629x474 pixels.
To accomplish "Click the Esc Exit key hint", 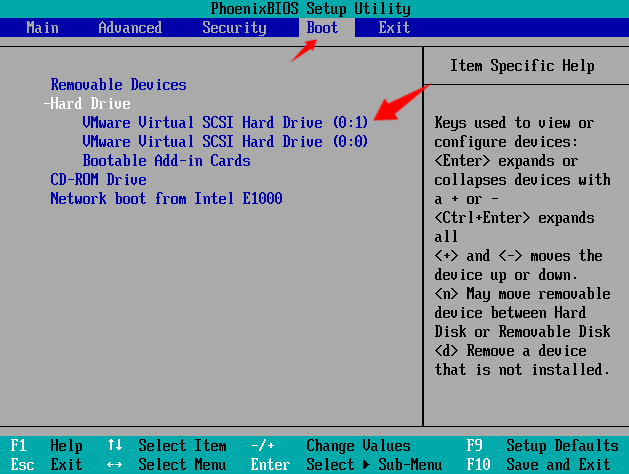I will coord(47,464).
